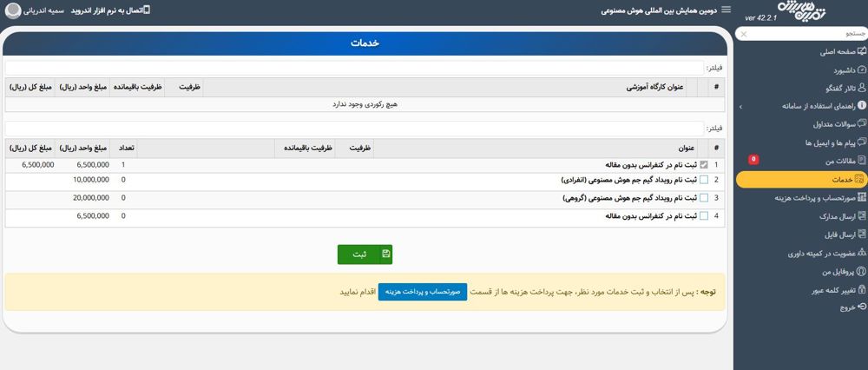Check the انفرادی game jam registration box
The height and width of the screenshot is (370, 868).
703,181
